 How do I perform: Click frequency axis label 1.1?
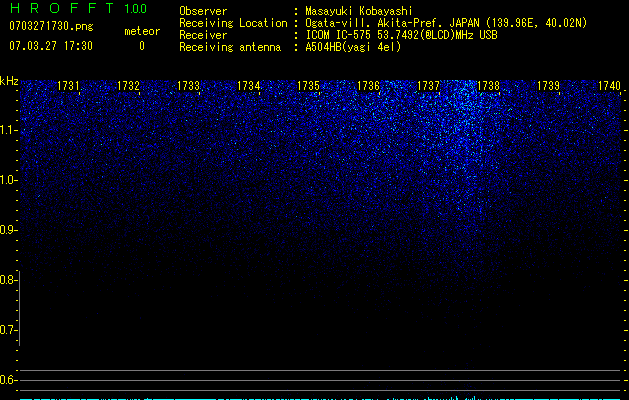pos(9,130)
